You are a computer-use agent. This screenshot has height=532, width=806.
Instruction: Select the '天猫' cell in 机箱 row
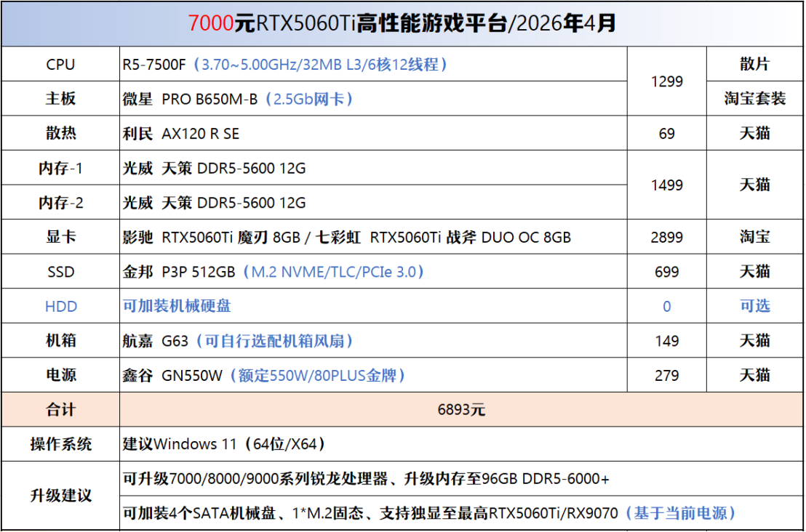pos(755,340)
